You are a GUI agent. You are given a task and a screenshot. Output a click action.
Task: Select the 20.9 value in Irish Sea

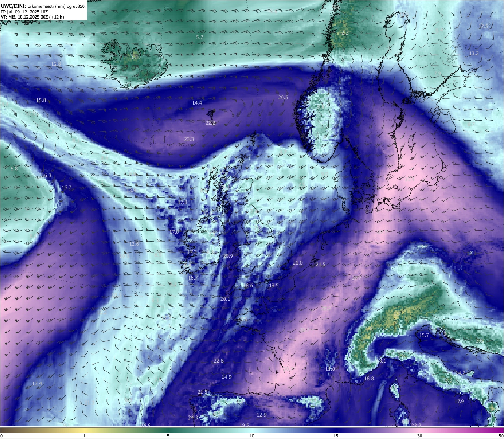point(228,256)
